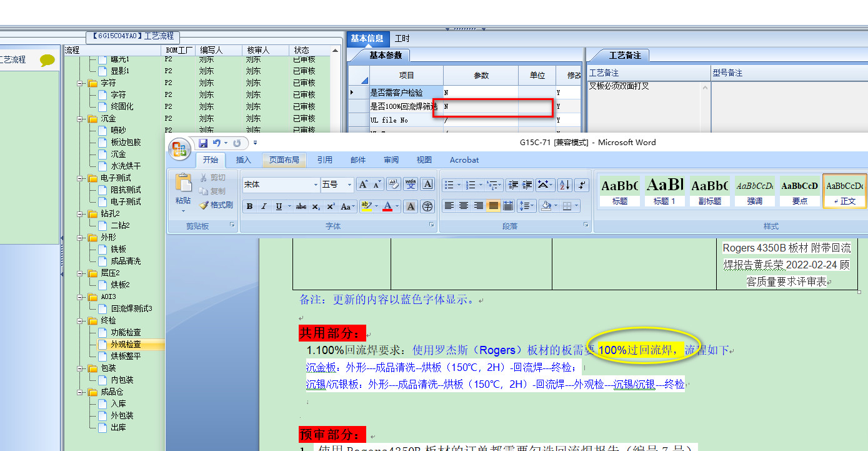
Task: Open the 宋体 font name dropdown
Action: point(316,185)
